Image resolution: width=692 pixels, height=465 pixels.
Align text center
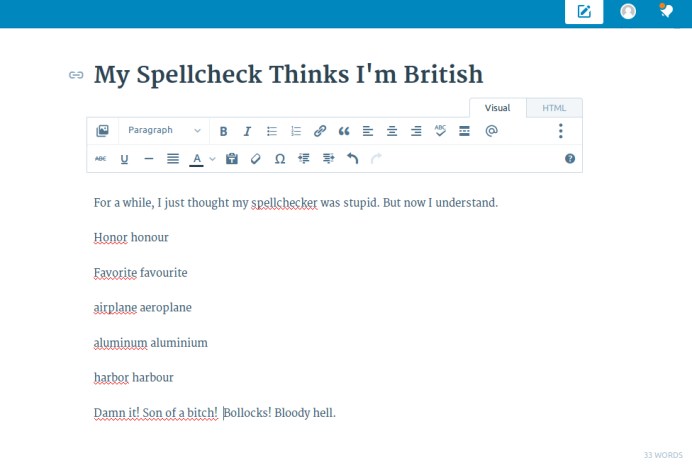(x=392, y=131)
